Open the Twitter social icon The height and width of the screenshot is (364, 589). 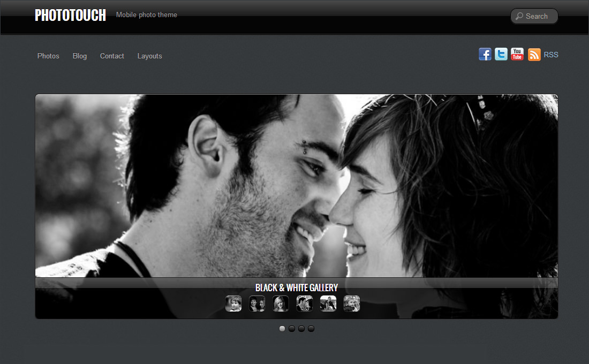click(501, 55)
